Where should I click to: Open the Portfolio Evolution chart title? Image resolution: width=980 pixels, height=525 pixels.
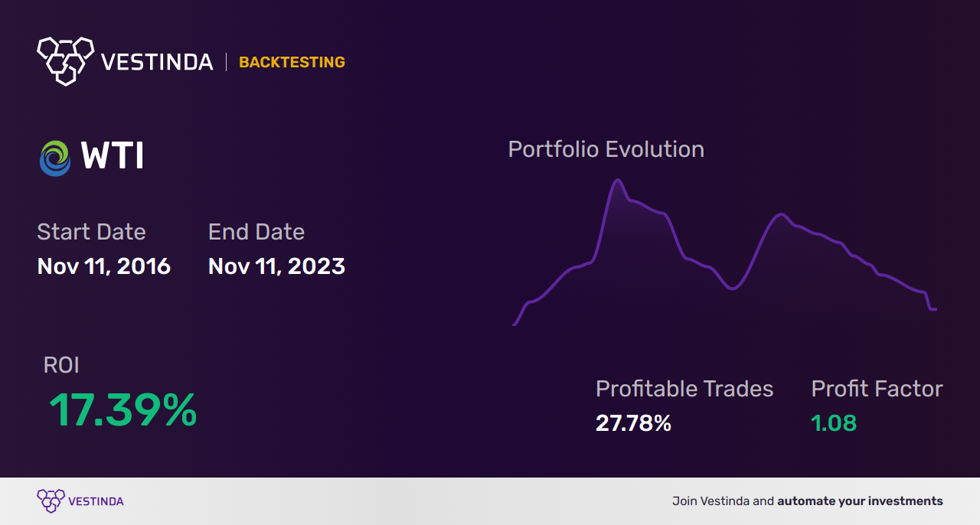606,149
